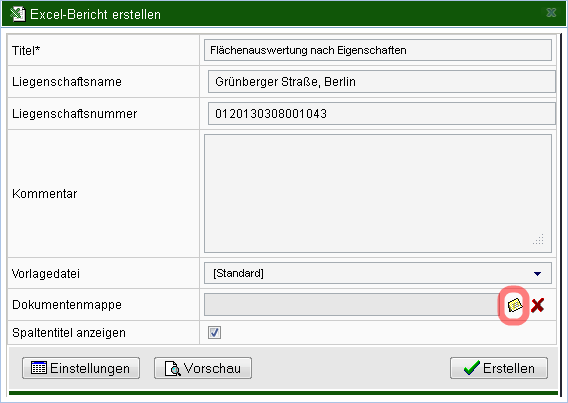Click the Spaltentitel anzeigen label text
Screen dimensions: 568x403
tap(69, 332)
